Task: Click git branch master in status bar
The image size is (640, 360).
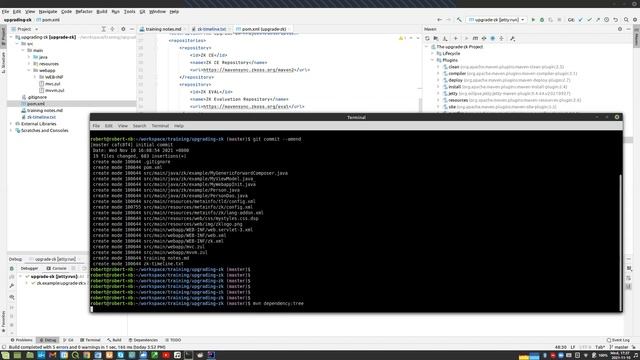Action: click(620, 347)
